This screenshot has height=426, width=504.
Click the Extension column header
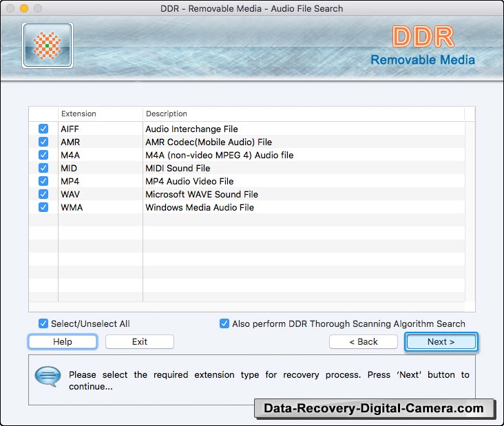pos(101,114)
